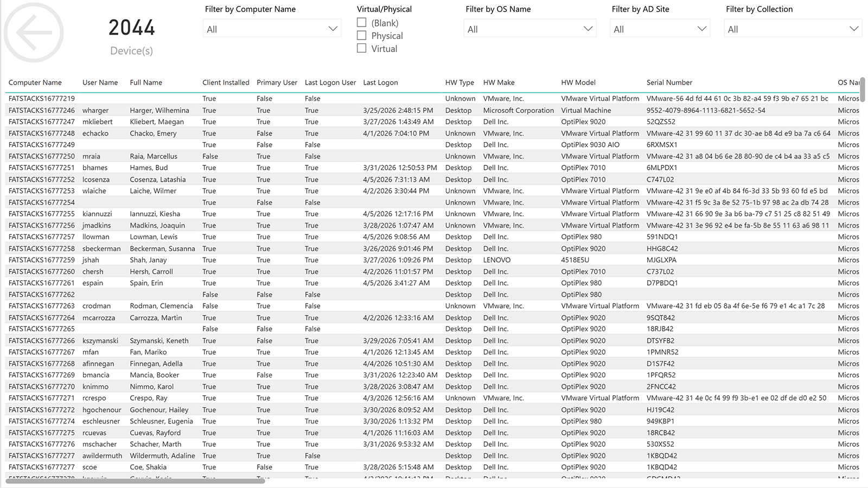Click the horizontal scrollbar thumb of table
Image resolution: width=868 pixels, height=488 pixels.
point(135,480)
